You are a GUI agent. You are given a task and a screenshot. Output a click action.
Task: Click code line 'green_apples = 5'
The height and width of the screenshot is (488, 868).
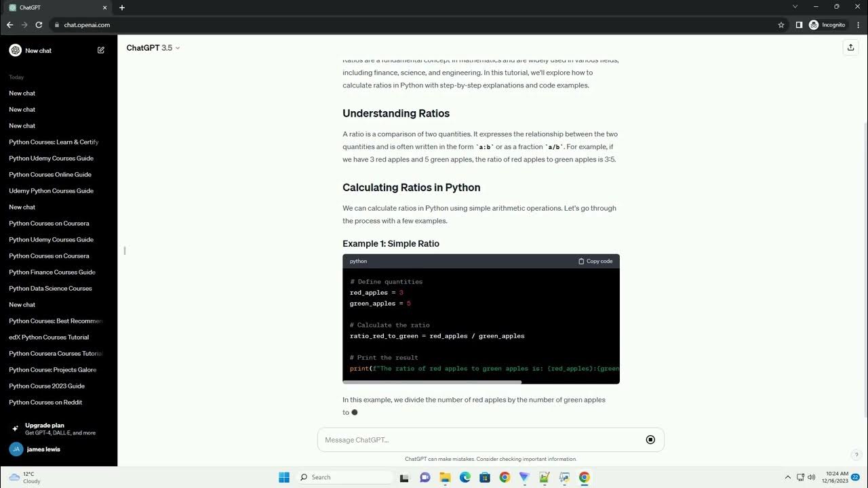click(380, 304)
